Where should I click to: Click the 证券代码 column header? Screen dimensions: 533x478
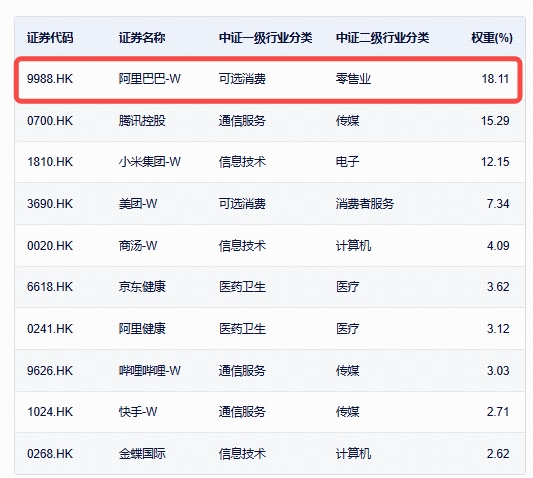50,38
